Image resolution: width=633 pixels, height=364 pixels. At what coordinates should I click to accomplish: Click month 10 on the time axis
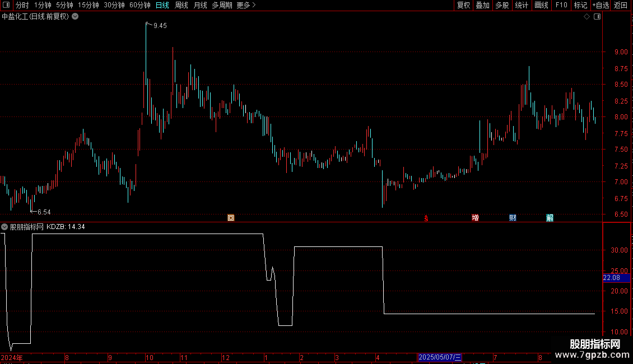tap(150, 357)
